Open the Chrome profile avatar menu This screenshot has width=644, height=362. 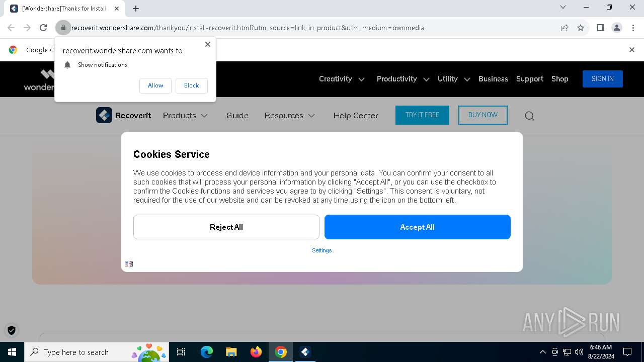point(617,28)
